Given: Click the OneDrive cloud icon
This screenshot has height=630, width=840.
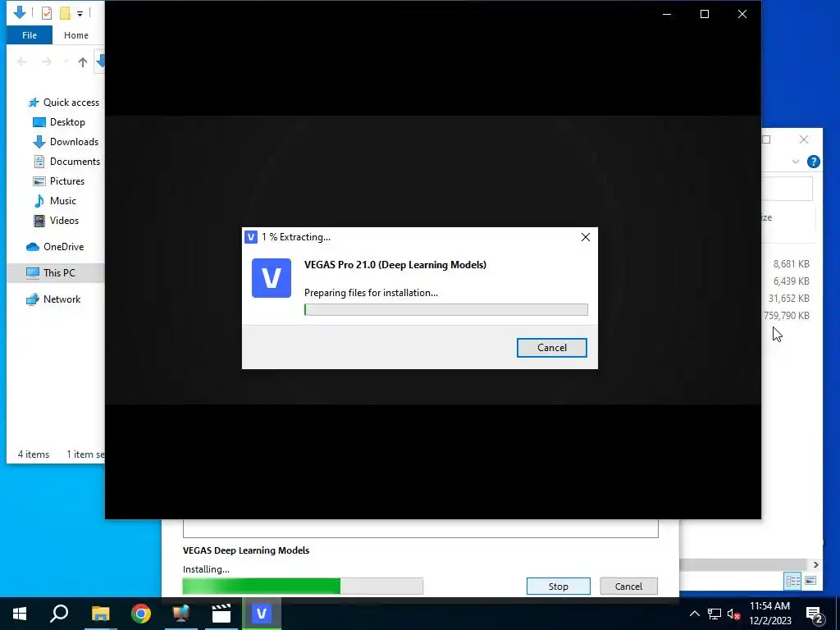Looking at the screenshot, I should click(33, 247).
